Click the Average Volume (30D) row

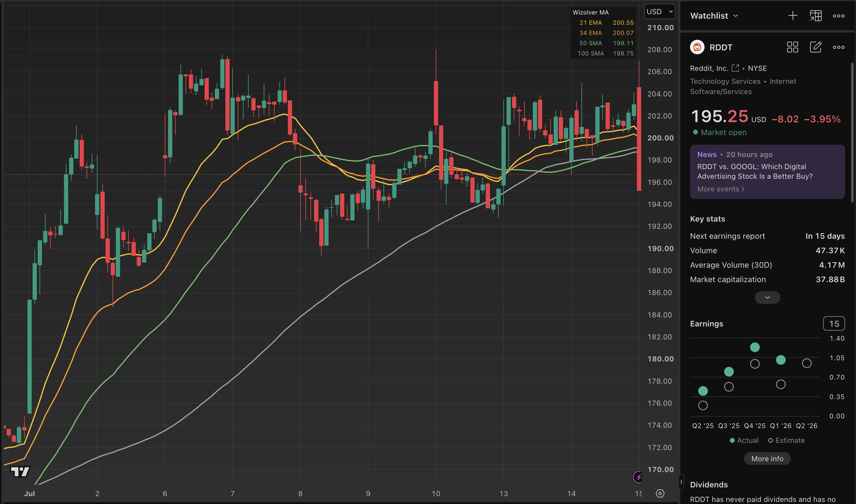[767, 265]
